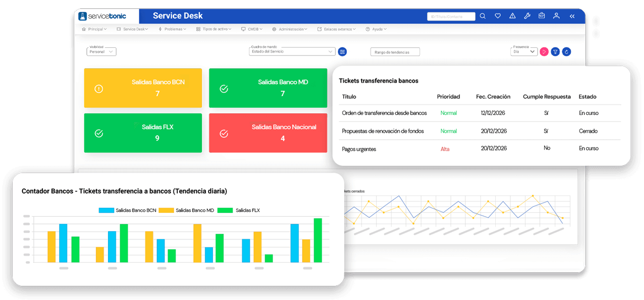Open the Salidas Banco Nacional card
This screenshot has width=644, height=300.
tap(268, 133)
